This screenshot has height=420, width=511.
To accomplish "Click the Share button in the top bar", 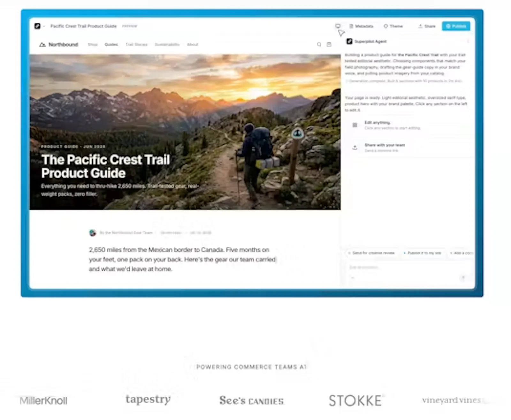I will pyautogui.click(x=427, y=26).
